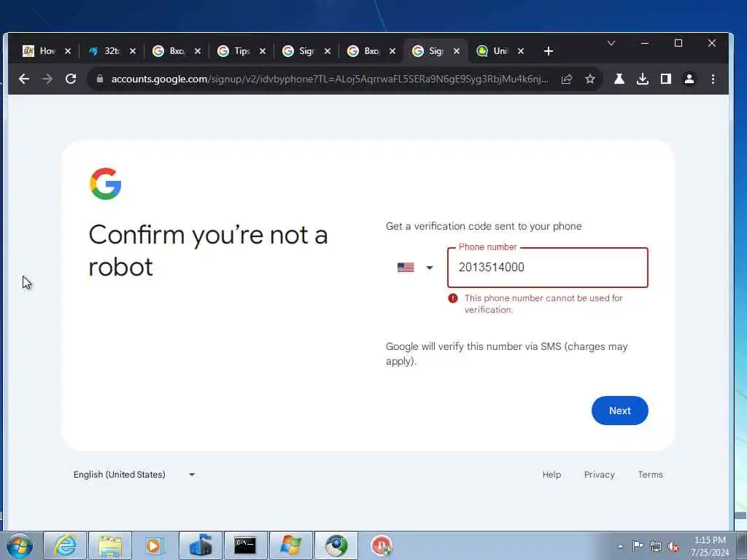The height and width of the screenshot is (560, 747).
Task: Show hidden system tray icons arrow
Action: 620,546
